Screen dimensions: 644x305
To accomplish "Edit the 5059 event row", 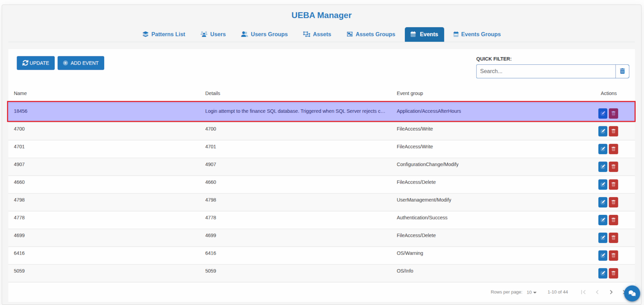I will (602, 273).
